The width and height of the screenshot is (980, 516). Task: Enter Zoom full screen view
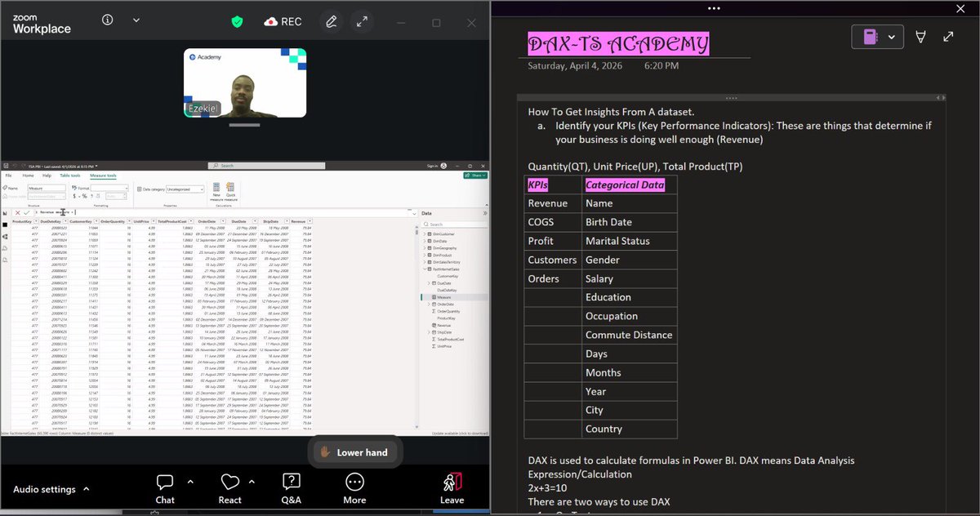362,21
